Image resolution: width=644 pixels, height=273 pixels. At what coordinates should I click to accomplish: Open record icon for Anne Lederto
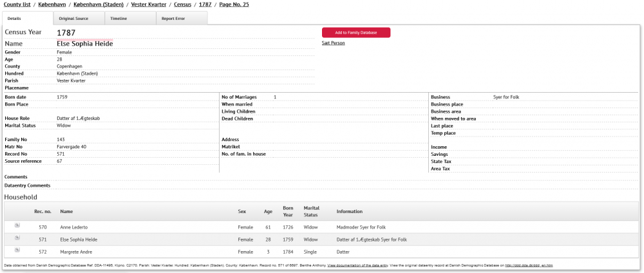(17, 225)
